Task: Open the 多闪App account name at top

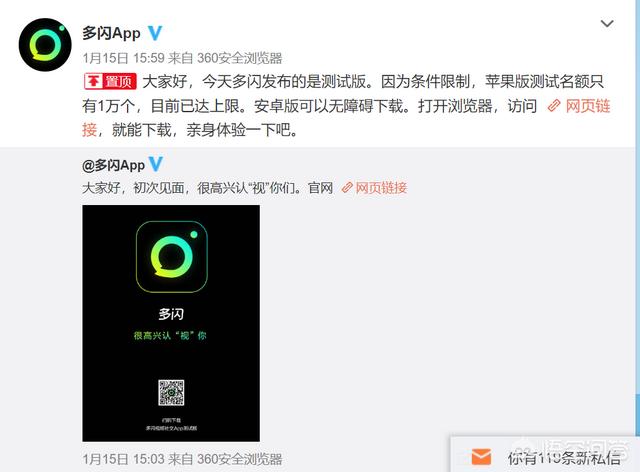Action: pyautogui.click(x=111, y=33)
